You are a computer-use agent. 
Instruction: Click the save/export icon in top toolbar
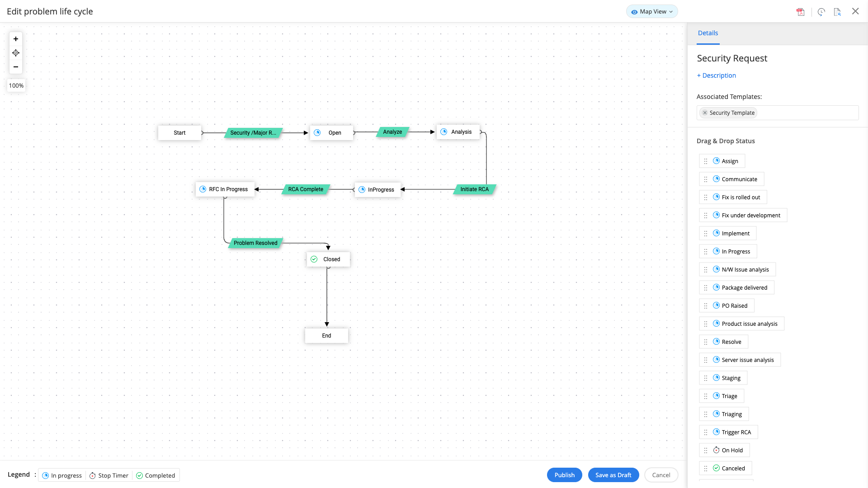pyautogui.click(x=801, y=11)
